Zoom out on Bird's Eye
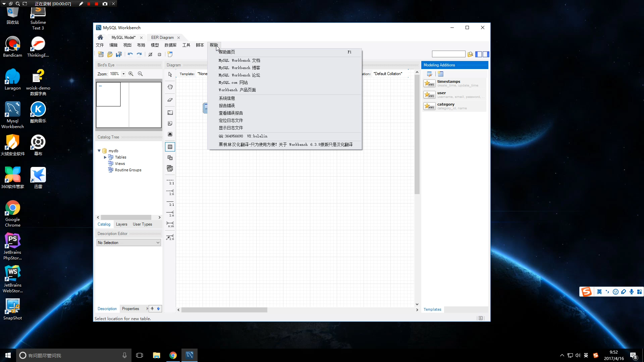Screen dimensions: 644x362 (x=140, y=74)
